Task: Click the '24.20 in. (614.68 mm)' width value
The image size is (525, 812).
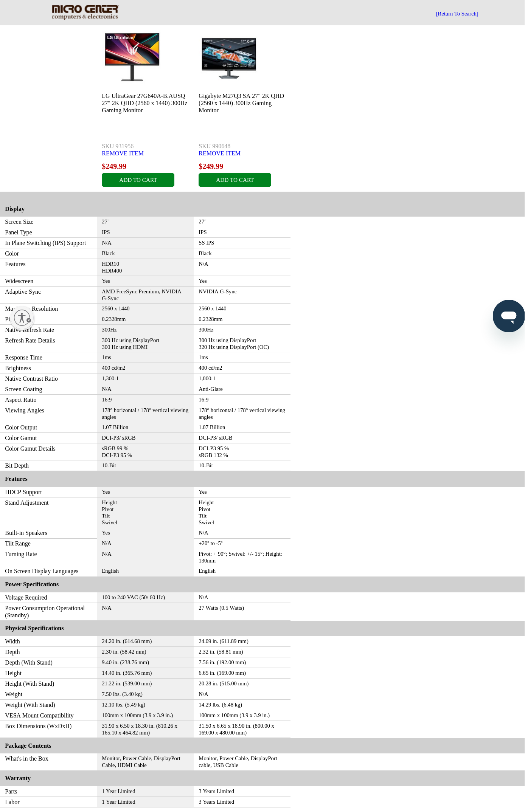Action: 127,641
